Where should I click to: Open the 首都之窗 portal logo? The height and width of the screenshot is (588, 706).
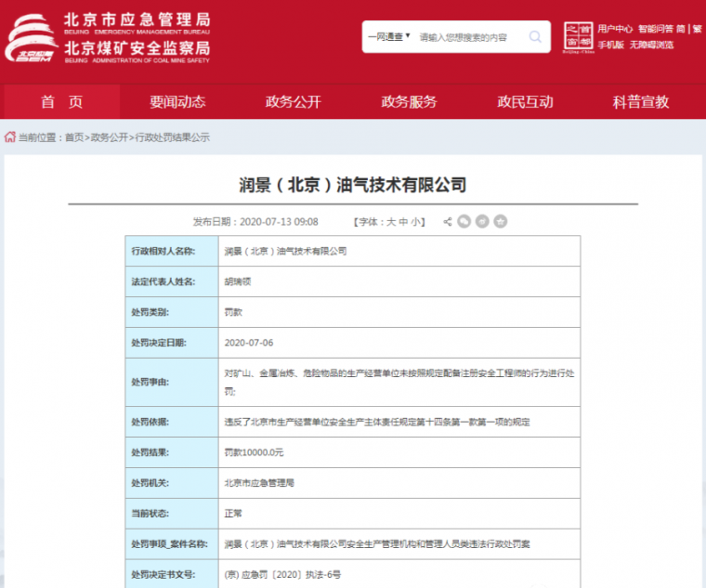(578, 37)
